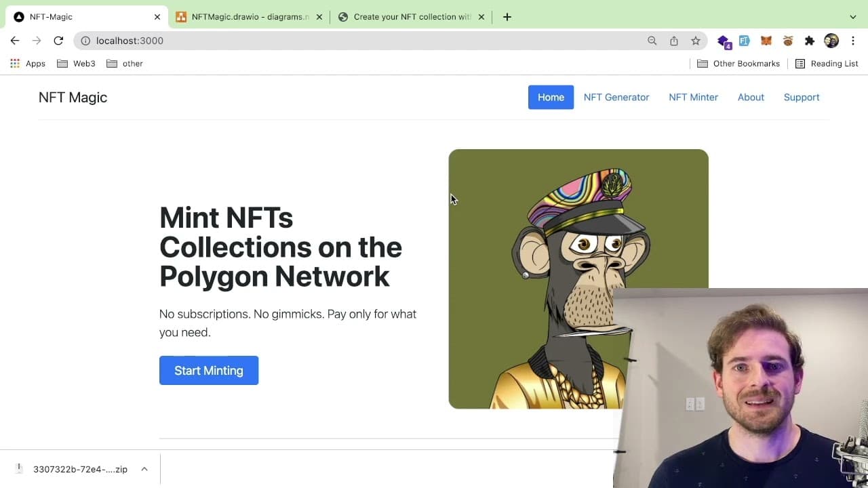The image size is (868, 488).
Task: Reload the localhost page
Action: click(58, 41)
